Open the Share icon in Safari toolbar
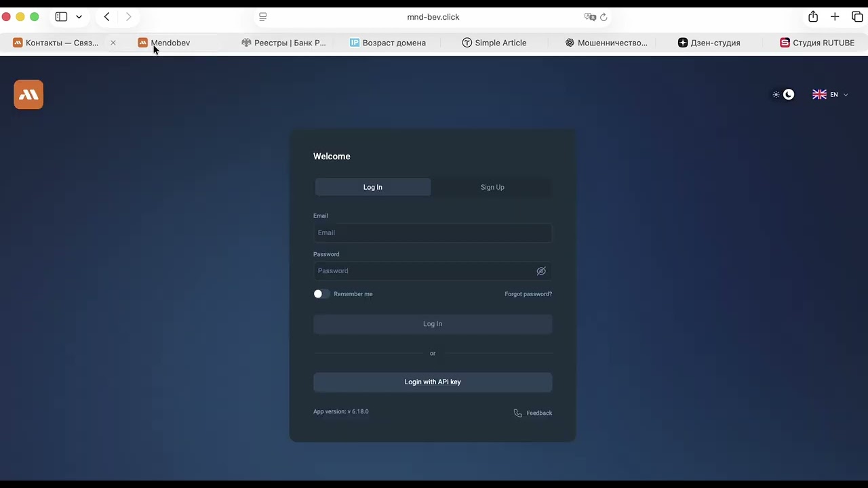This screenshot has height=488, width=868. [813, 17]
